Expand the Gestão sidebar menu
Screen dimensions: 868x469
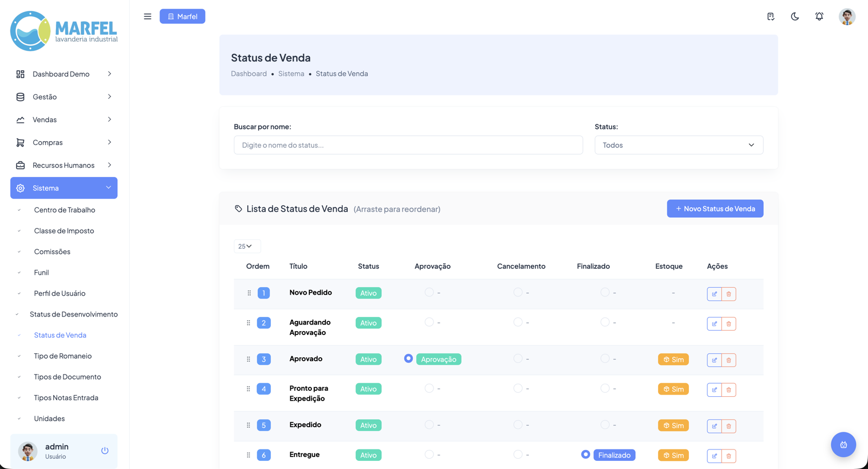[x=64, y=97]
